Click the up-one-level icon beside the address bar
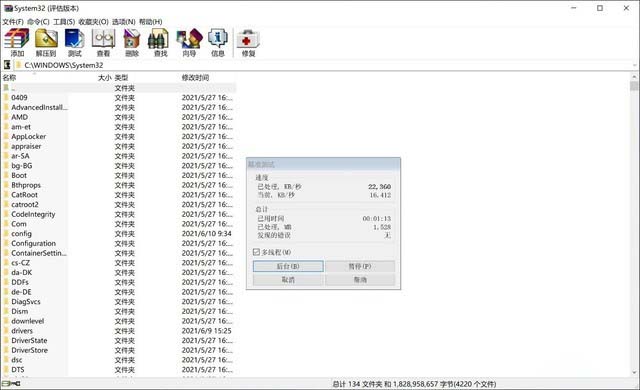Image resolution: width=640 pixels, height=390 pixels. (x=7, y=65)
